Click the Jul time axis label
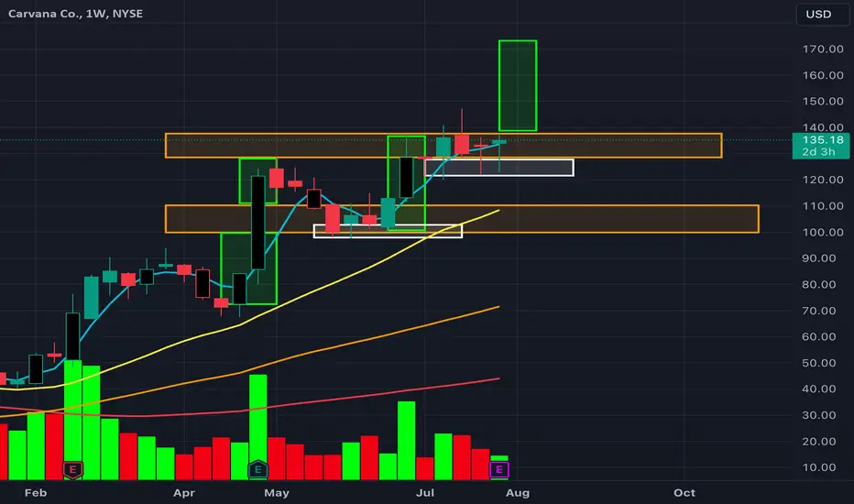Screen dimensions: 854x504 pos(425,493)
